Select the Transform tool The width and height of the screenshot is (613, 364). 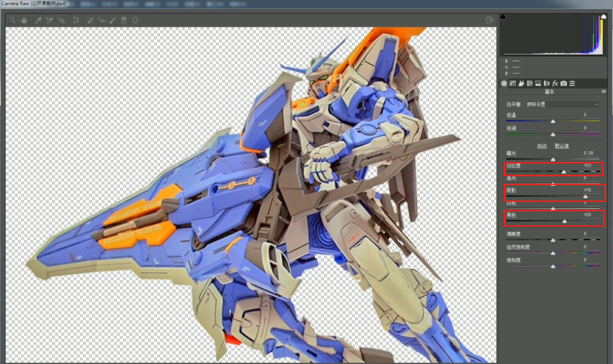pos(76,20)
